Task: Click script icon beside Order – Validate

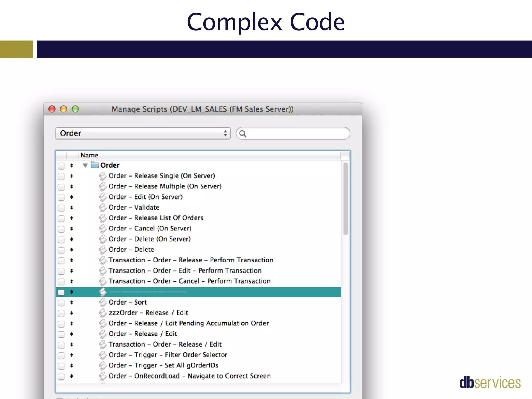Action: pos(103,208)
